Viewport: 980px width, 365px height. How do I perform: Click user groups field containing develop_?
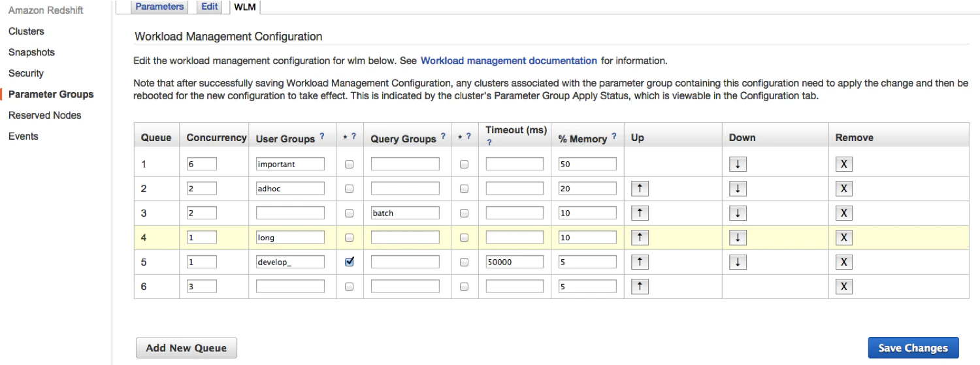pyautogui.click(x=290, y=262)
